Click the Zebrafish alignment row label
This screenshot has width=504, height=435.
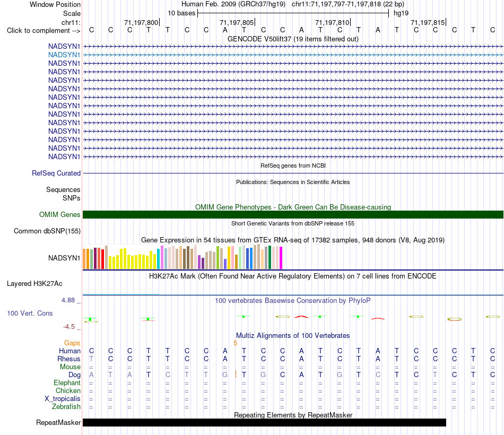66,407
